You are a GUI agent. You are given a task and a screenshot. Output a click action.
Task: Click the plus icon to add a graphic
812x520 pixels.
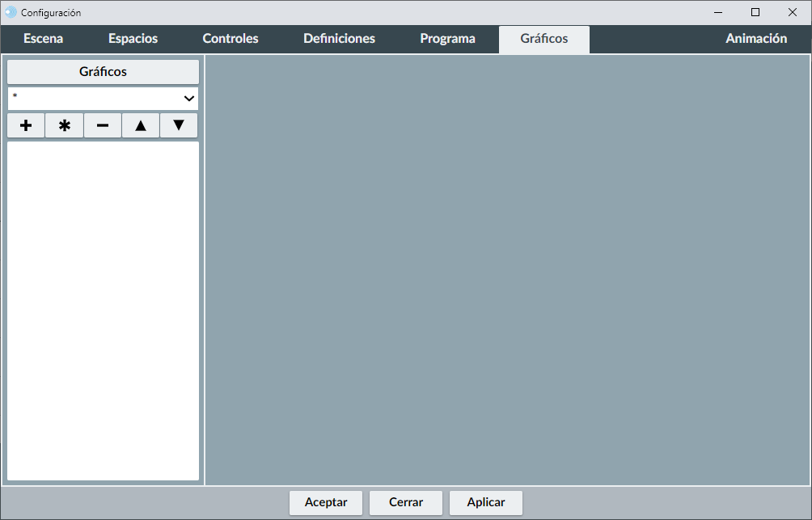(26, 125)
